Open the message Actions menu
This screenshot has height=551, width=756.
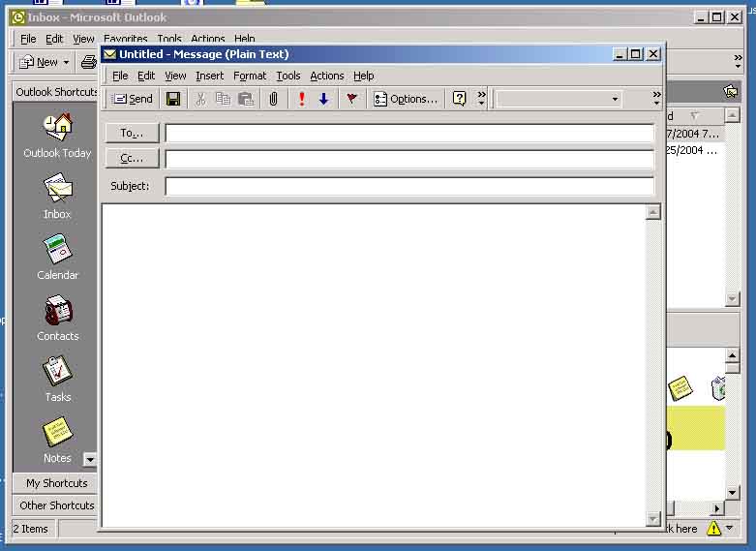click(x=327, y=76)
